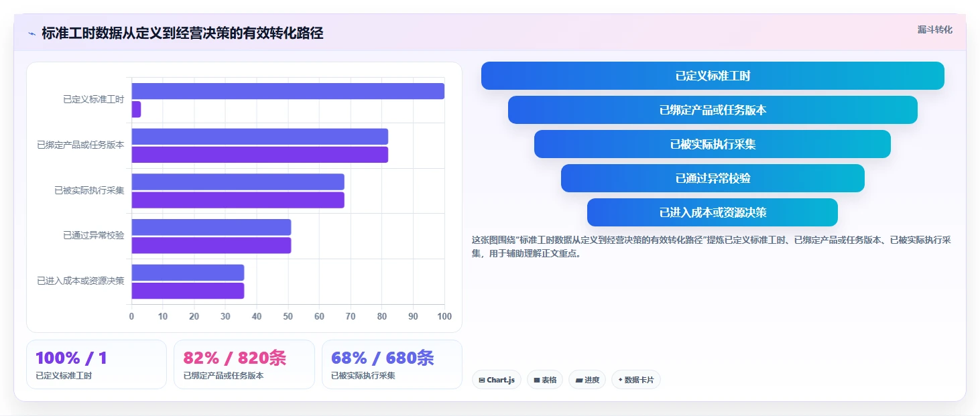980x416 pixels.
Task: Click the upper bar for 已被实际执行采集
Action: coord(237,182)
